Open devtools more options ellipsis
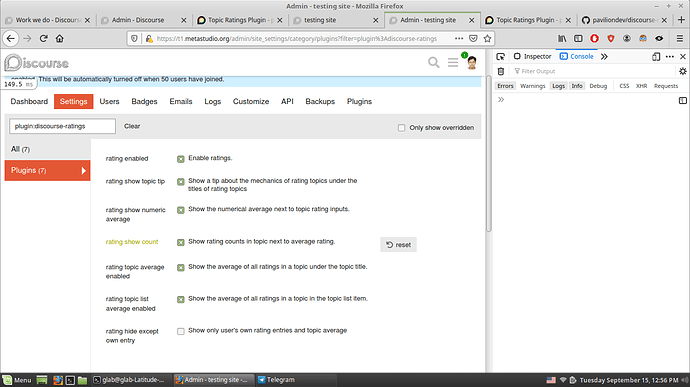 point(670,56)
